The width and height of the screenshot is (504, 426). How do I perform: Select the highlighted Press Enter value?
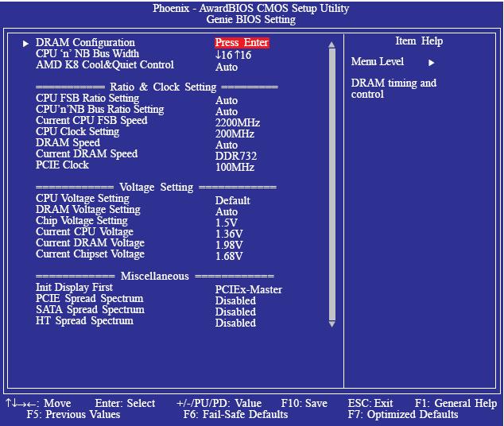242,43
